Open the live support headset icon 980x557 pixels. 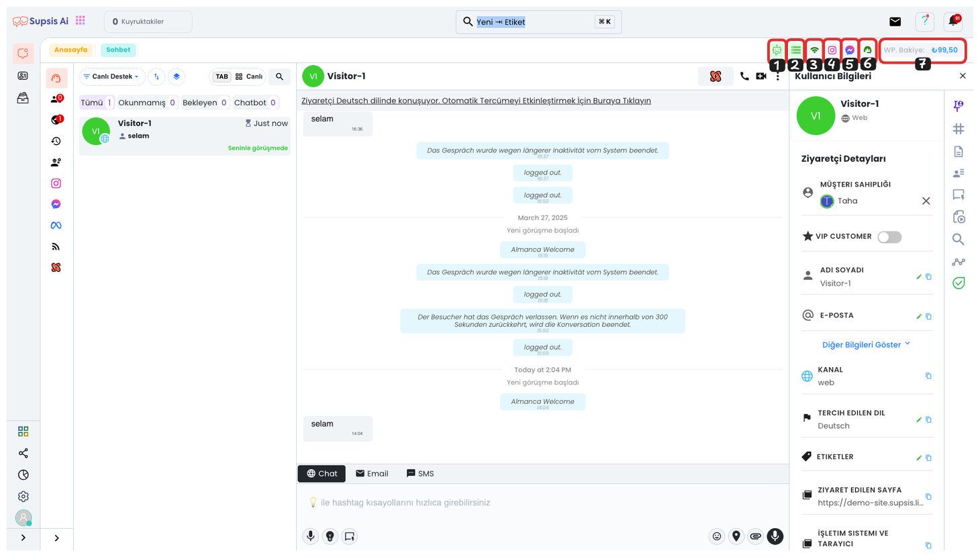(56, 78)
